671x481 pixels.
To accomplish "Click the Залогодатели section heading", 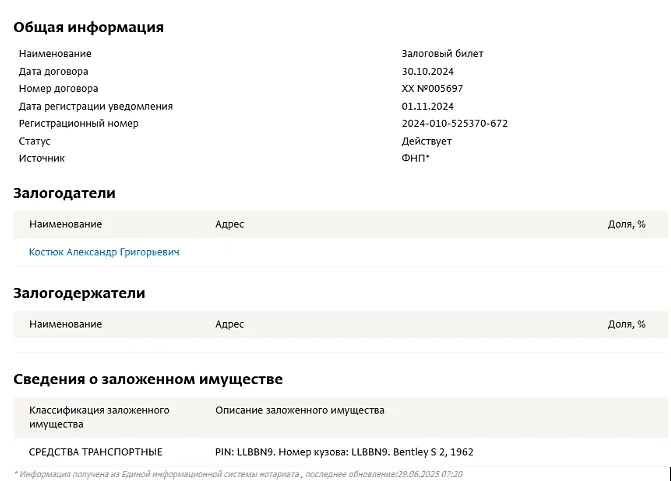I will click(64, 193).
